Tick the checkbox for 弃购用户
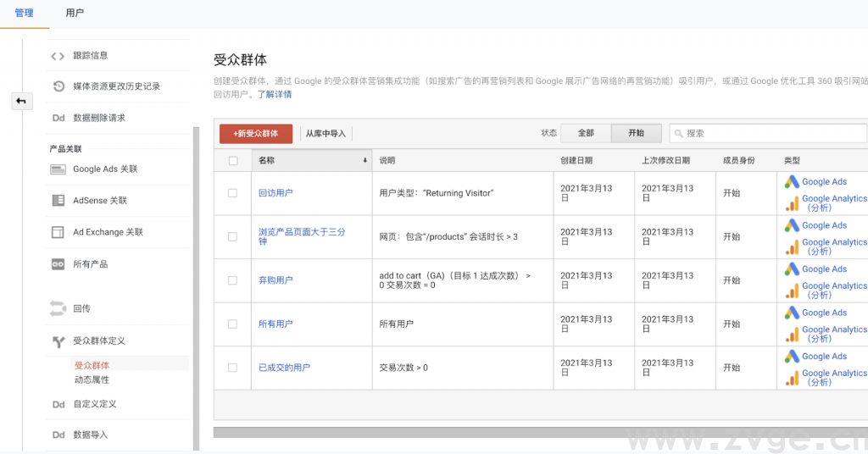Screen dimensions: 868x454 coord(232,280)
